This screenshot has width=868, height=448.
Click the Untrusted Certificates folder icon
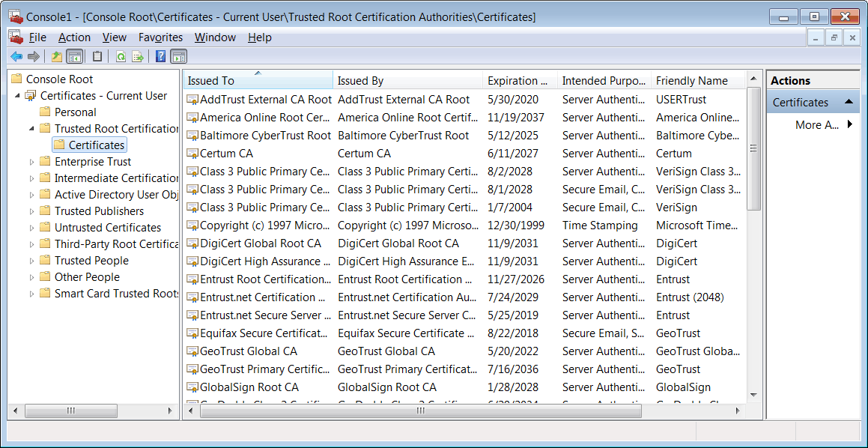point(46,228)
